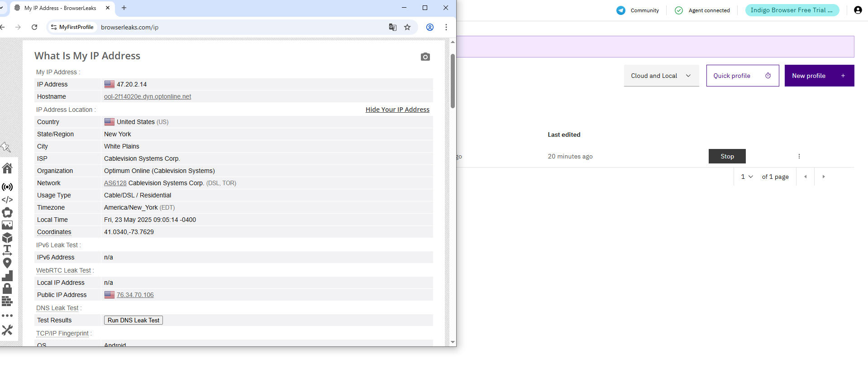Follow the Hide Your IP Address link

pos(397,110)
